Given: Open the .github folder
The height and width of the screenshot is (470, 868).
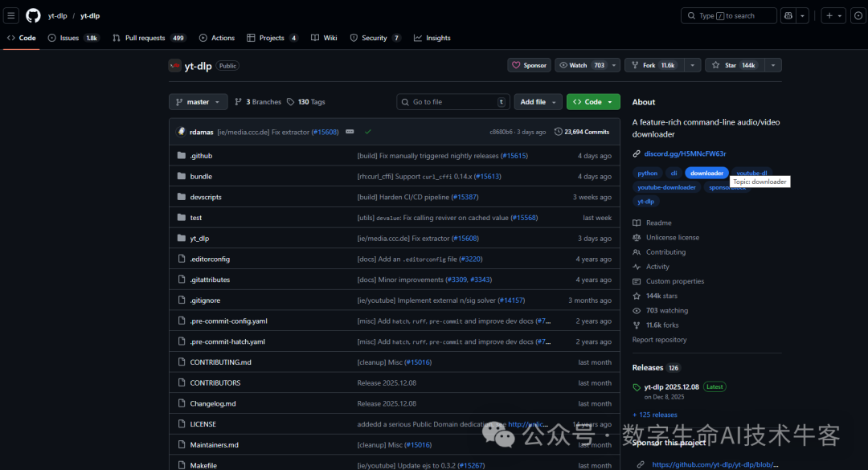Looking at the screenshot, I should click(x=201, y=156).
